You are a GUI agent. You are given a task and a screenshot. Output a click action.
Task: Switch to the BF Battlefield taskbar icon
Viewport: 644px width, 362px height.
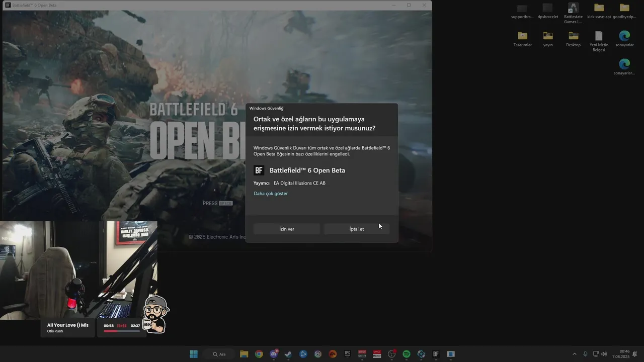436,354
